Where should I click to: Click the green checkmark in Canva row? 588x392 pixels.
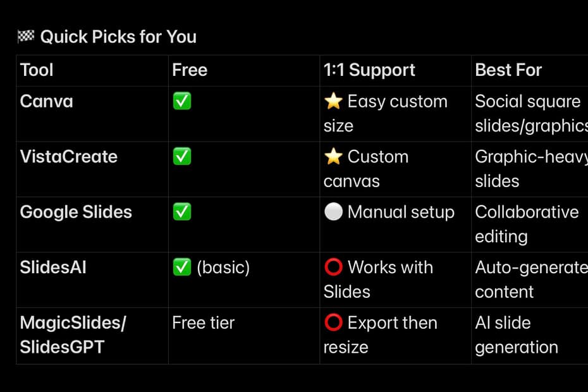click(x=182, y=102)
